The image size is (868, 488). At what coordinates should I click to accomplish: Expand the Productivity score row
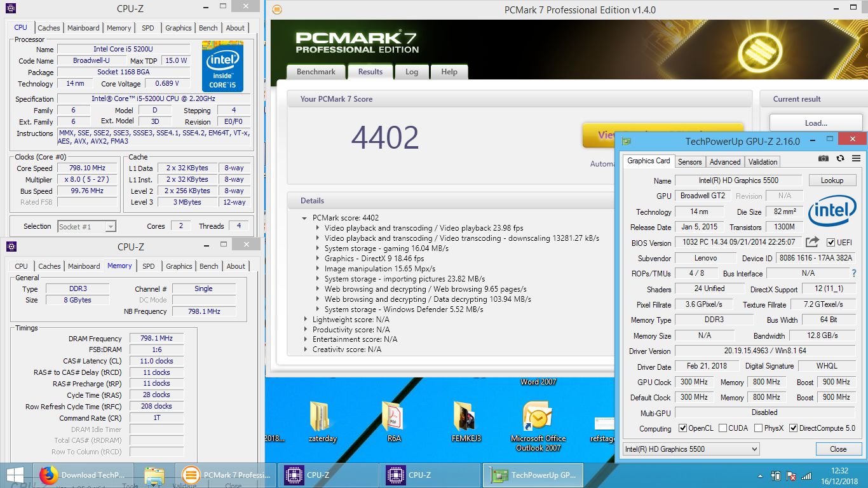[x=305, y=330]
